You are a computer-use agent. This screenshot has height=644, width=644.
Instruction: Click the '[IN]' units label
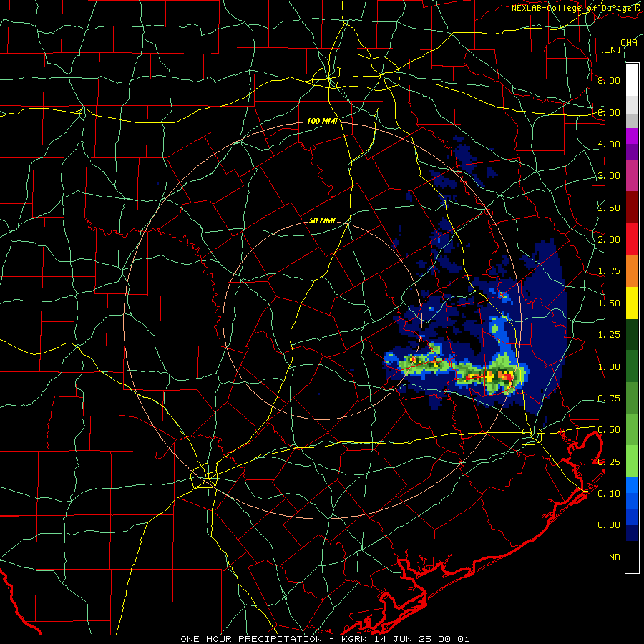(610, 49)
